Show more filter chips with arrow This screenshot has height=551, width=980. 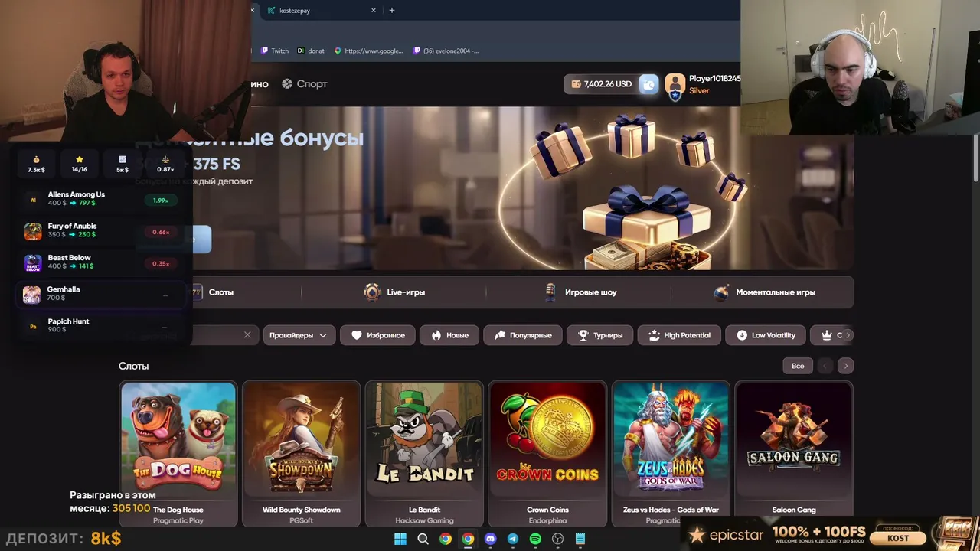coord(848,335)
